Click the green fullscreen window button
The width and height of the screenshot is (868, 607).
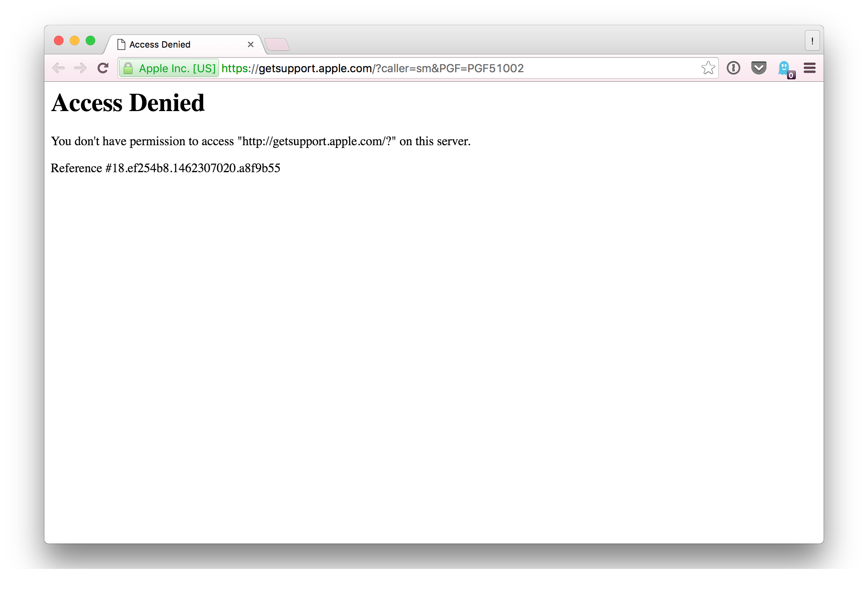(x=90, y=41)
